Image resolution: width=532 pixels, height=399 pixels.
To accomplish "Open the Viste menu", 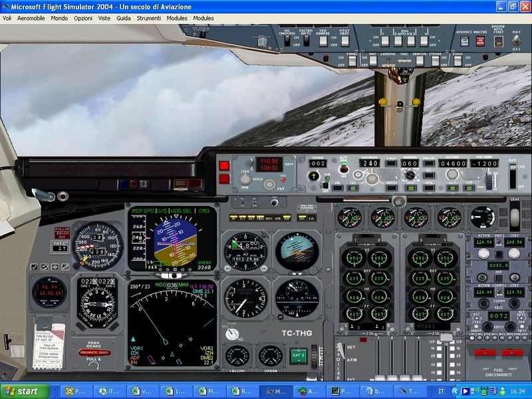I will click(104, 19).
